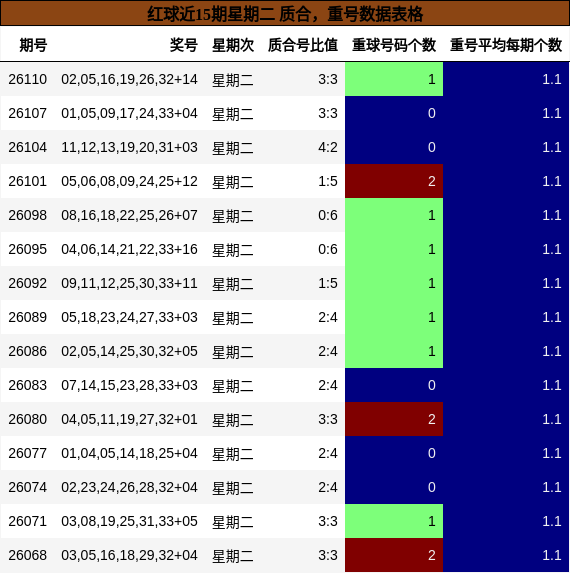The height and width of the screenshot is (573, 570).
Task: Click red repeat count 2 in row 26080
Action: click(x=394, y=419)
